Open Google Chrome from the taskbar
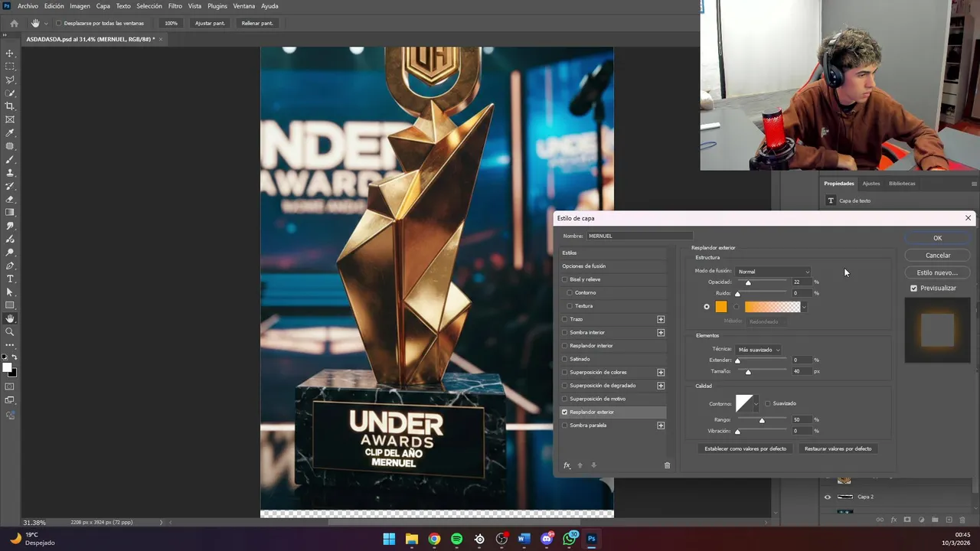The image size is (980, 551). [434, 539]
